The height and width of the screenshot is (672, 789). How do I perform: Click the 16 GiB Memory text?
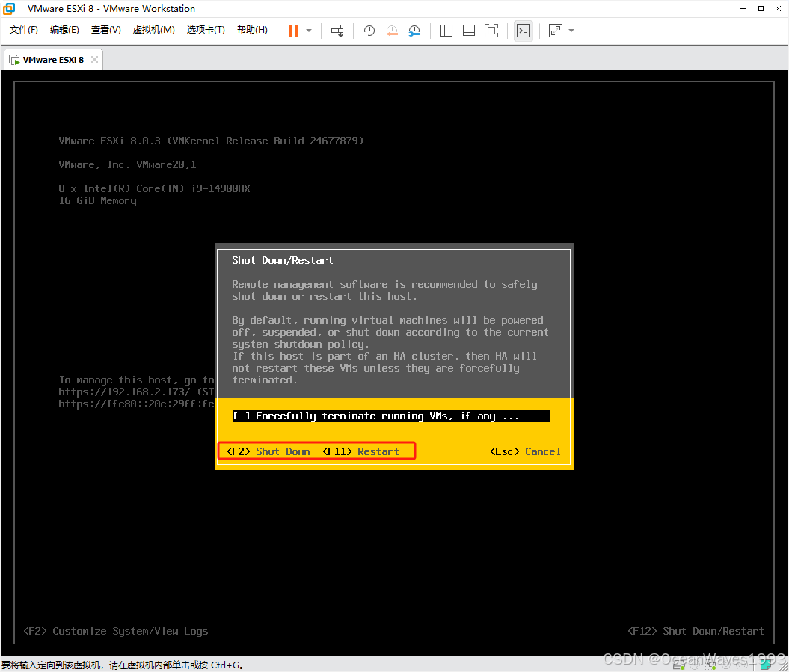click(x=98, y=200)
